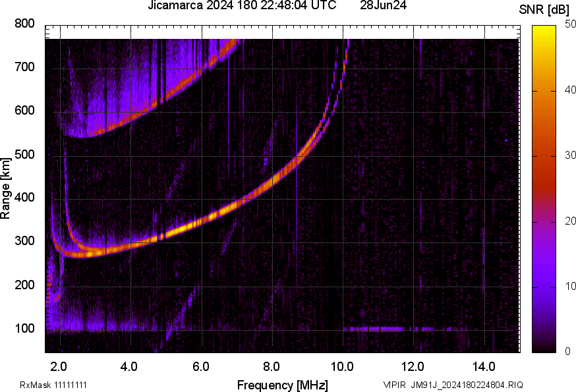This screenshot has width=576, height=392.
Task: Click the range tick label '300'
Action: pos(24,241)
